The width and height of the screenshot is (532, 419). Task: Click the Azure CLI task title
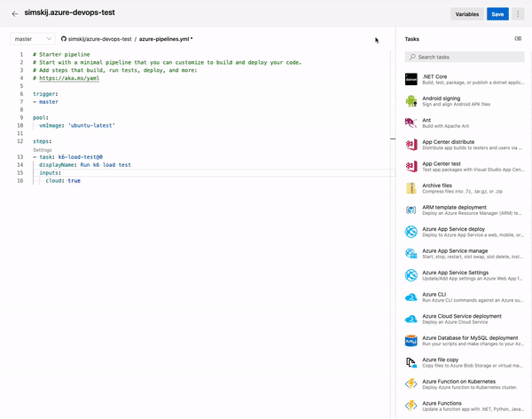pyautogui.click(x=434, y=295)
